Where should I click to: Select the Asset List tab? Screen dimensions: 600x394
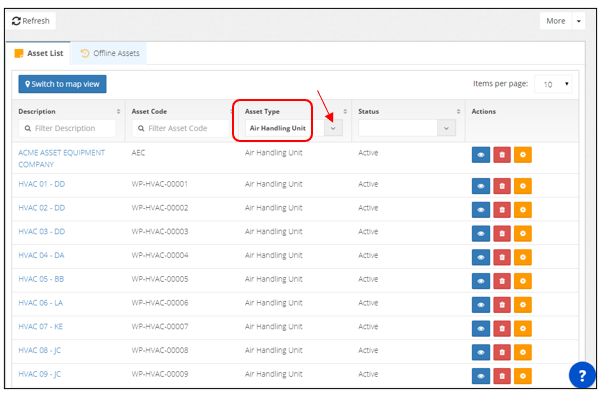coord(39,53)
